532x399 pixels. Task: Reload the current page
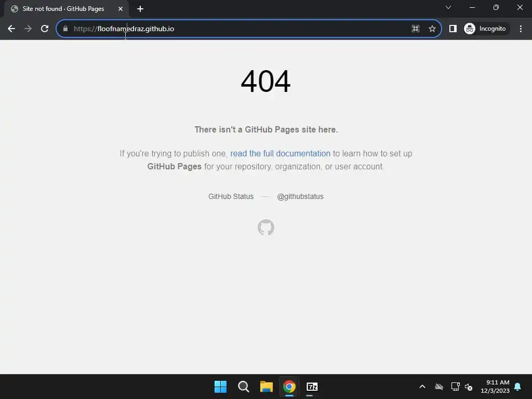pyautogui.click(x=45, y=29)
